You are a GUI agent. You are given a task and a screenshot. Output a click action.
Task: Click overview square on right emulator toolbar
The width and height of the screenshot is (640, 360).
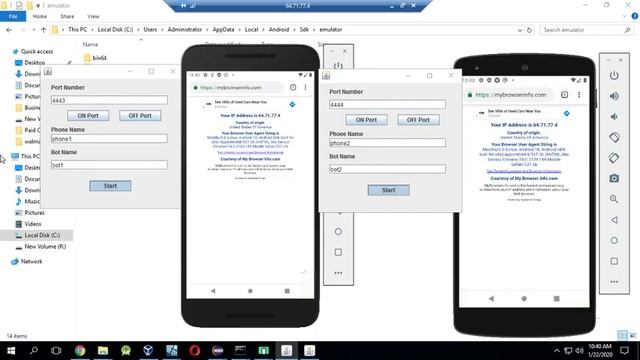click(x=614, y=261)
